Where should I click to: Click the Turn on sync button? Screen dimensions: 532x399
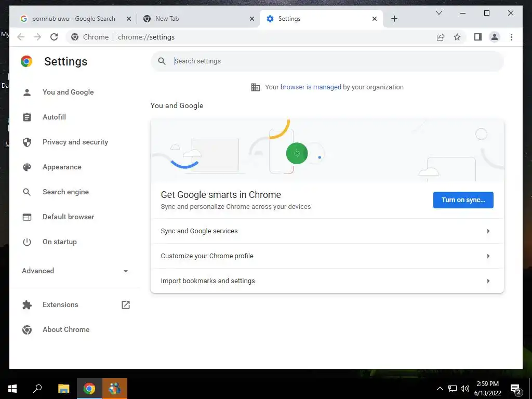(x=463, y=200)
